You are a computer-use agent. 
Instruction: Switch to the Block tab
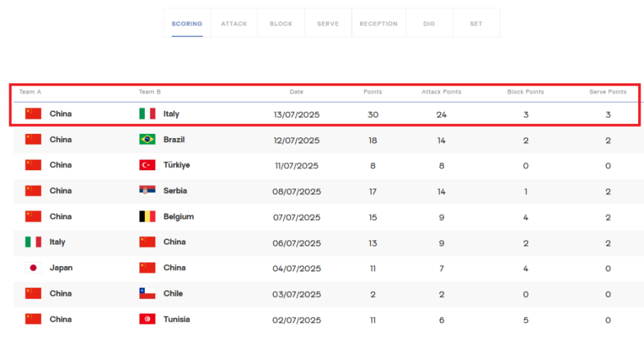281,23
